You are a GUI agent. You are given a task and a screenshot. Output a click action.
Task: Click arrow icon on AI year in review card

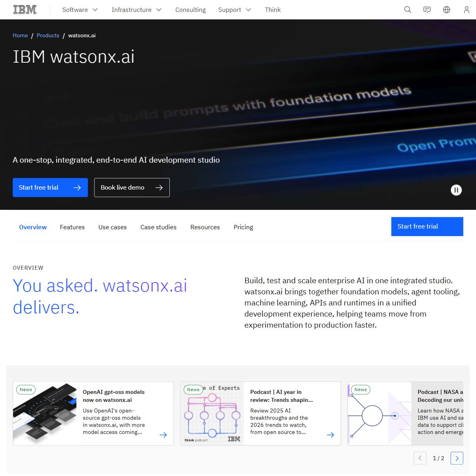tap(330, 435)
